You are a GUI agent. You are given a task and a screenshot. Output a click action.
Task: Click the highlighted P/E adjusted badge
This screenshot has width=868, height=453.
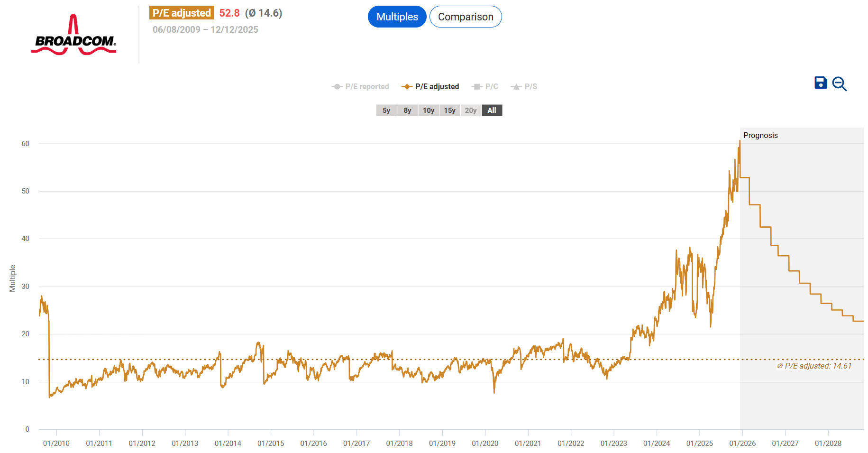[181, 12]
